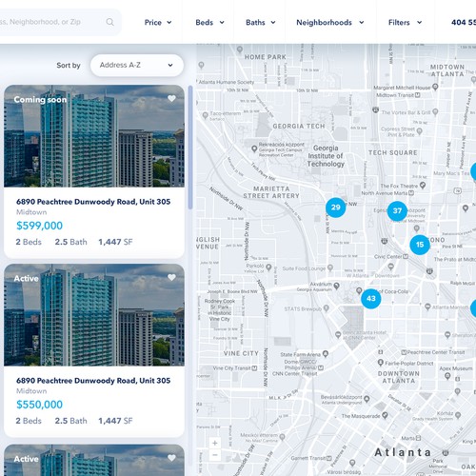Click the Midtown Transit station icon

tap(418, 95)
